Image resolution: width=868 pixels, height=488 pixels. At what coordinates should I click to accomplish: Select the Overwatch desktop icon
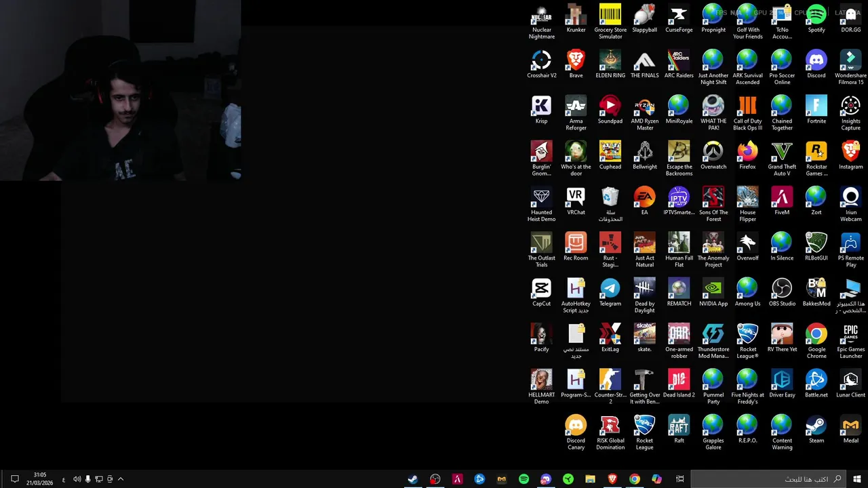tap(713, 155)
